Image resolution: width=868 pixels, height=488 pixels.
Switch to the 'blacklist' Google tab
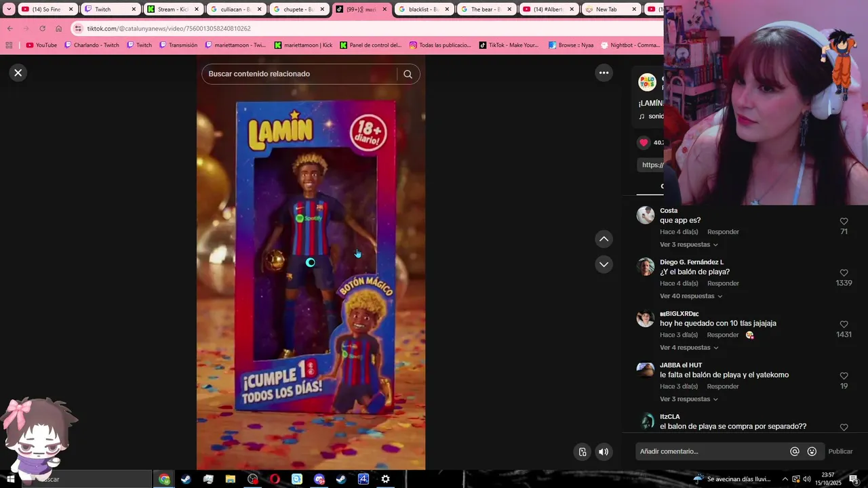(423, 9)
